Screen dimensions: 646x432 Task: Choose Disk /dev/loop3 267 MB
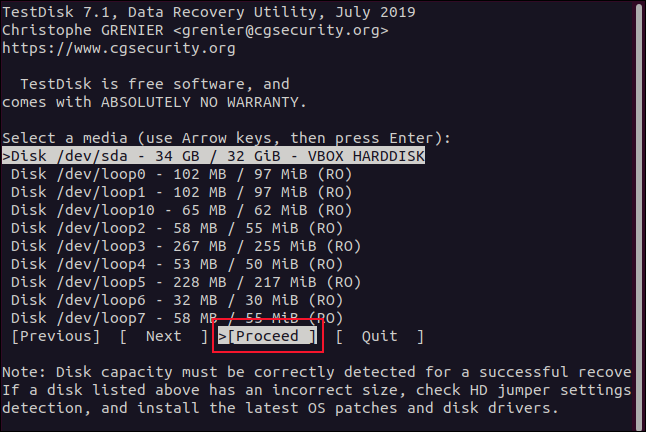tap(185, 245)
